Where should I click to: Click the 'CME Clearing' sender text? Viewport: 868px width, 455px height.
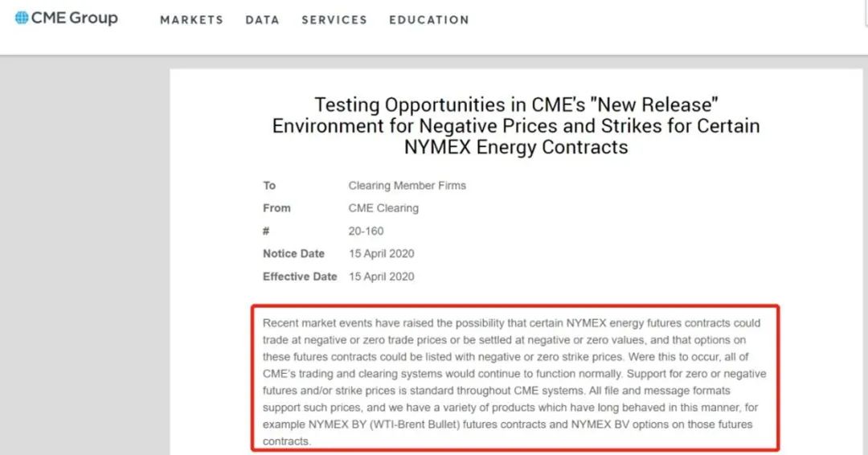pyautogui.click(x=383, y=208)
